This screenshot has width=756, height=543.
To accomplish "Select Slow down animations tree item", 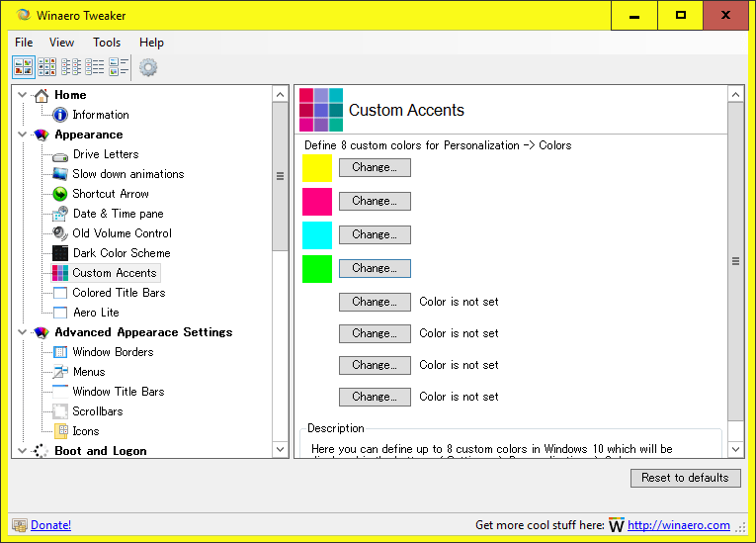I will coord(127,174).
